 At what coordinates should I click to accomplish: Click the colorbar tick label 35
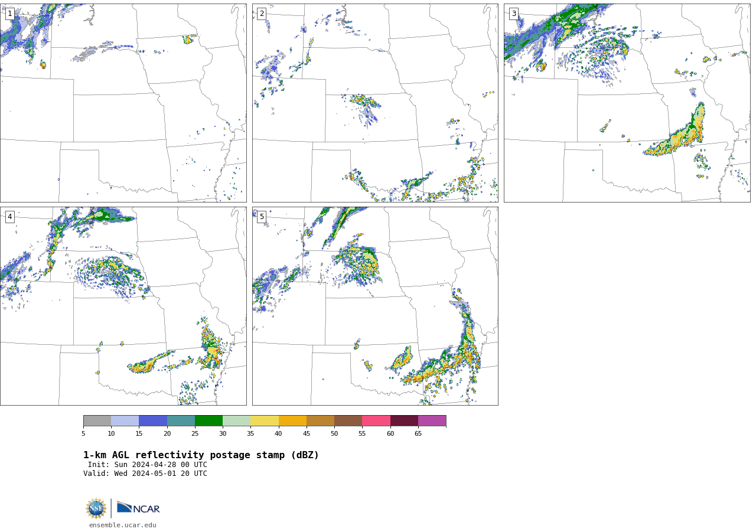250,434
